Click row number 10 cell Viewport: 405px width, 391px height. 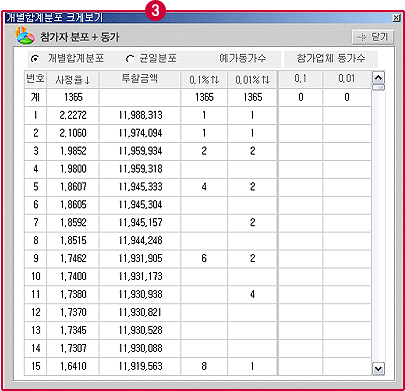35,277
